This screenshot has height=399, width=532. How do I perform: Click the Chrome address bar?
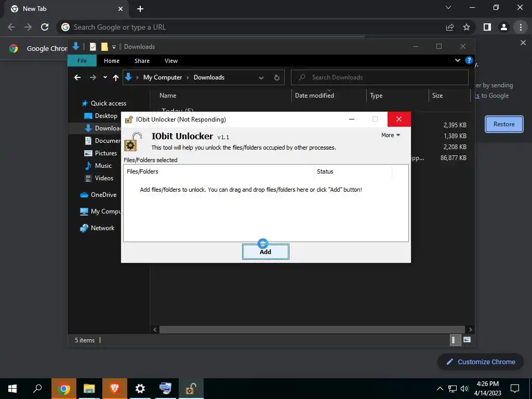pyautogui.click(x=251, y=27)
